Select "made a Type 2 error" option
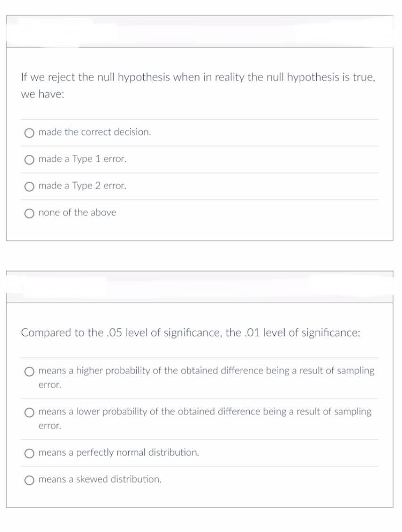402x532 pixels. pos(29,186)
